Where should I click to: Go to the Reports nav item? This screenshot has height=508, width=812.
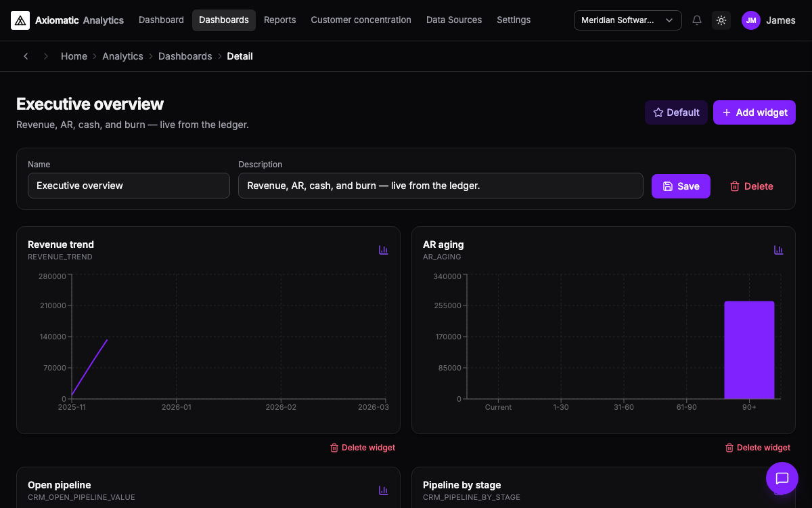click(x=280, y=20)
